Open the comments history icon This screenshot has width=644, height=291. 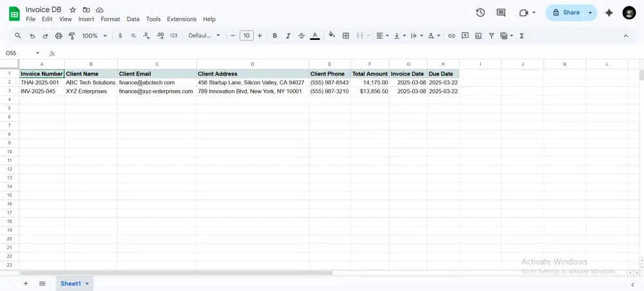point(501,13)
